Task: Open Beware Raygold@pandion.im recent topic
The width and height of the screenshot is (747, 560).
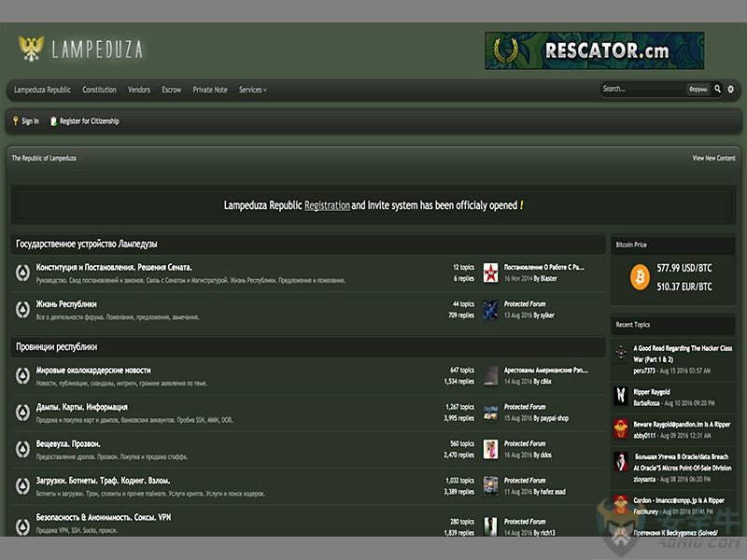Action: (x=682, y=425)
